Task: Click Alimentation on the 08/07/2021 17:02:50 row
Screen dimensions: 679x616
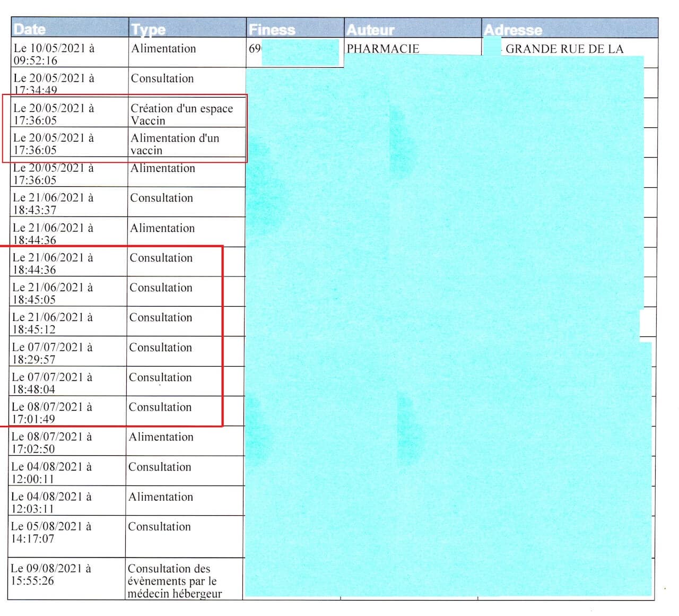Action: point(161,437)
